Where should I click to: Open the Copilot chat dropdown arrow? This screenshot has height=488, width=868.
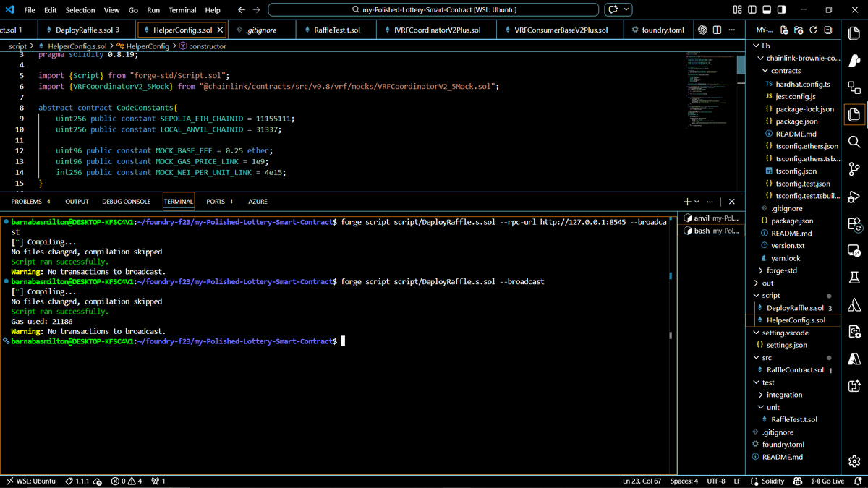(626, 10)
